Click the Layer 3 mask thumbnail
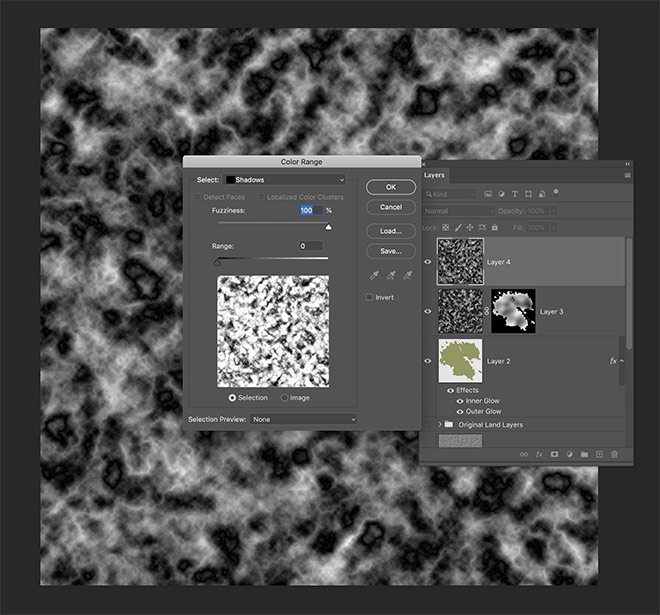The image size is (660, 615). click(513, 311)
